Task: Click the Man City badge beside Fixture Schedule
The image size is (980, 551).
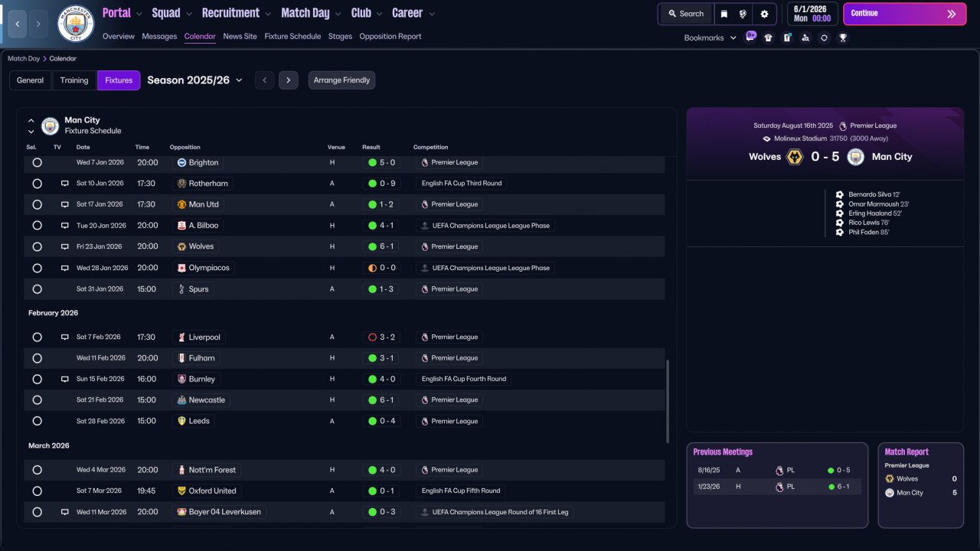Action: (50, 126)
